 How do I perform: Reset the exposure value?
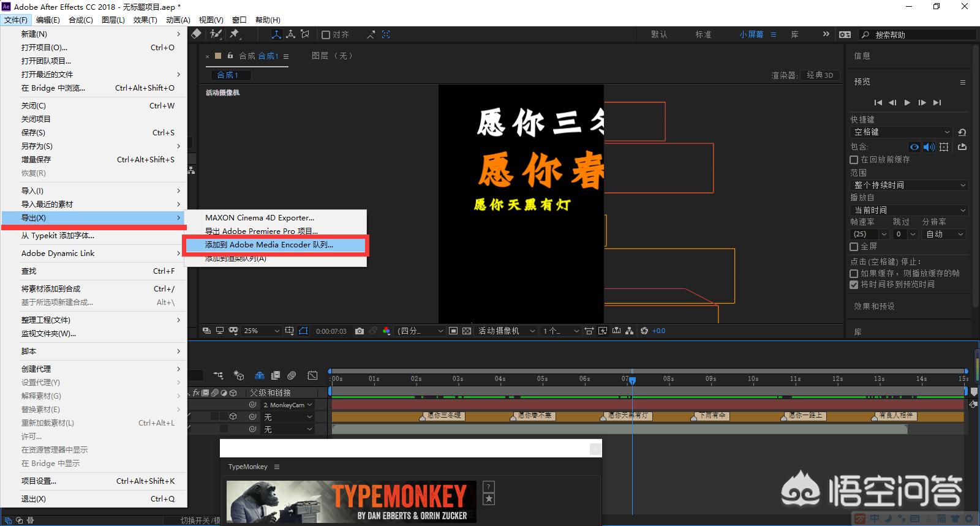click(x=644, y=331)
